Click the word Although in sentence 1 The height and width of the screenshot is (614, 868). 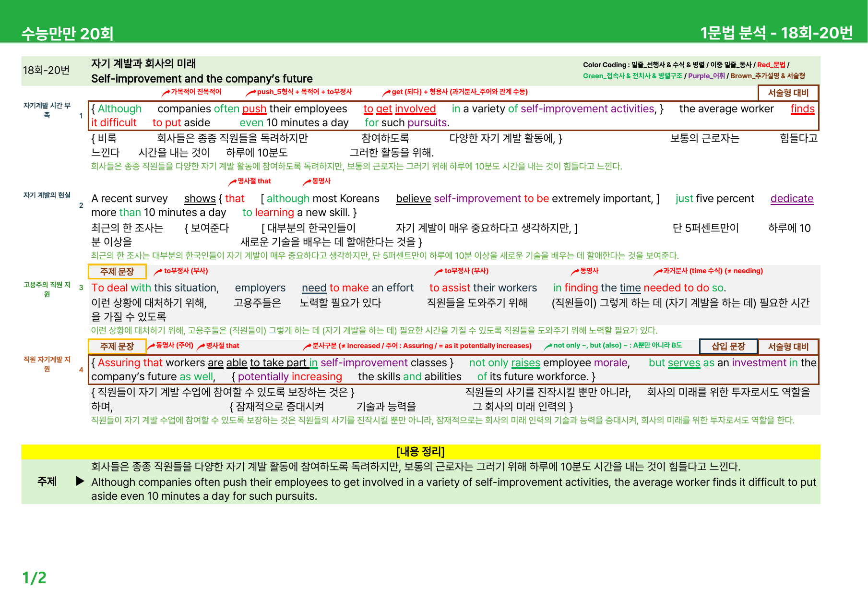[x=119, y=109]
